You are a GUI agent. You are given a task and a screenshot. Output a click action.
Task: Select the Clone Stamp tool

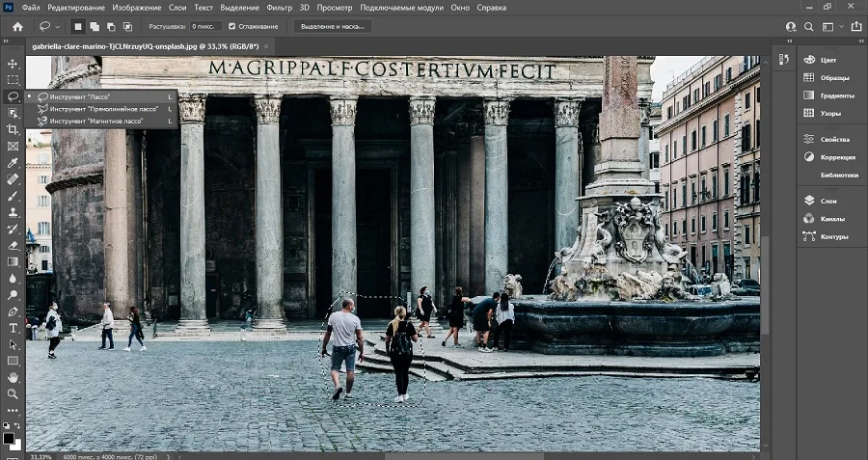[x=13, y=212]
